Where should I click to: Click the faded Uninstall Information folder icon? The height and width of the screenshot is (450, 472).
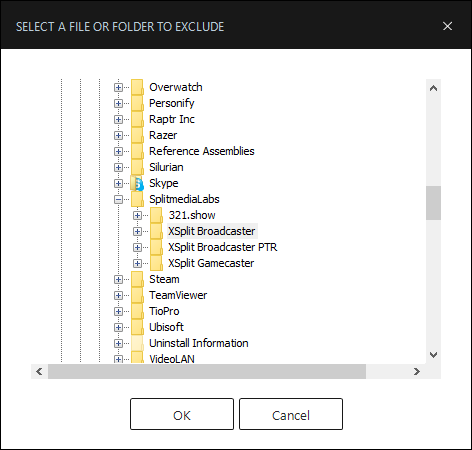137,343
